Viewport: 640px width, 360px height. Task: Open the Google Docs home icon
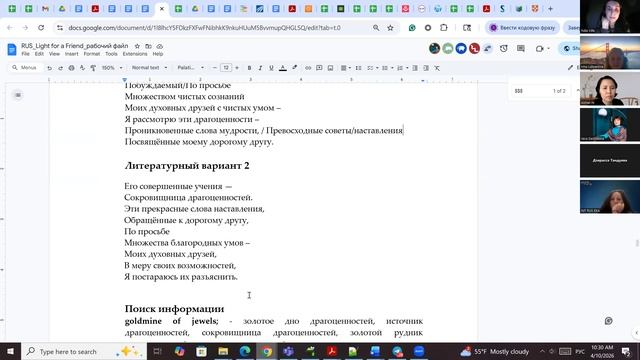pos(12,49)
